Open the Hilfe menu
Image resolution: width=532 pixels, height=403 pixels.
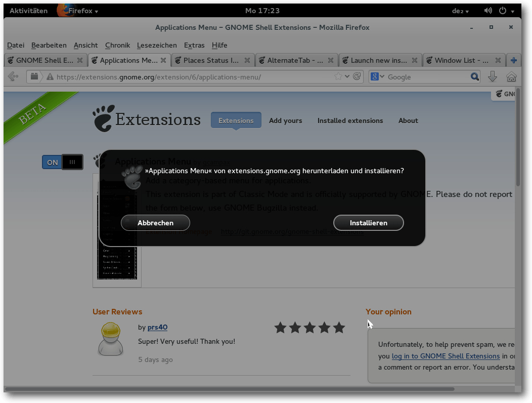(x=219, y=45)
